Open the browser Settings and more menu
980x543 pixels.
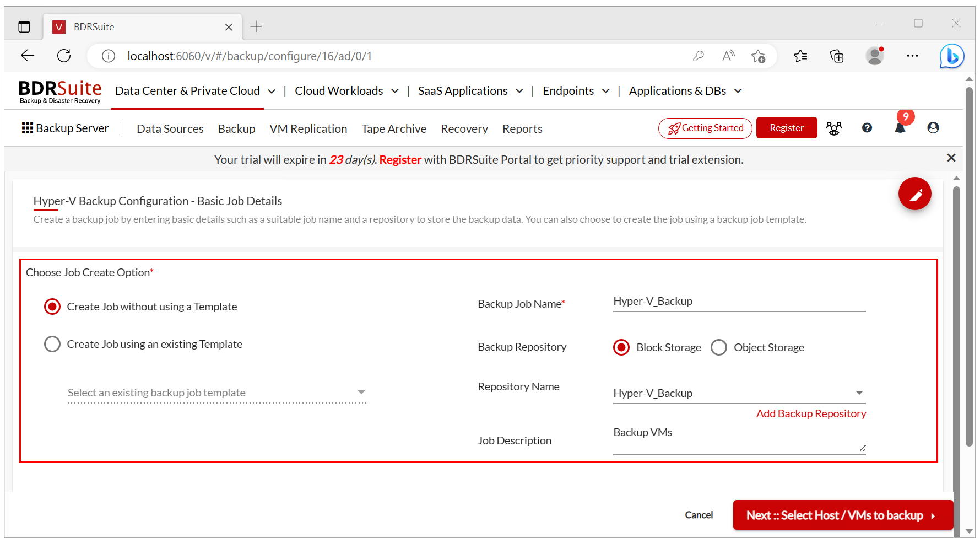[x=912, y=56]
